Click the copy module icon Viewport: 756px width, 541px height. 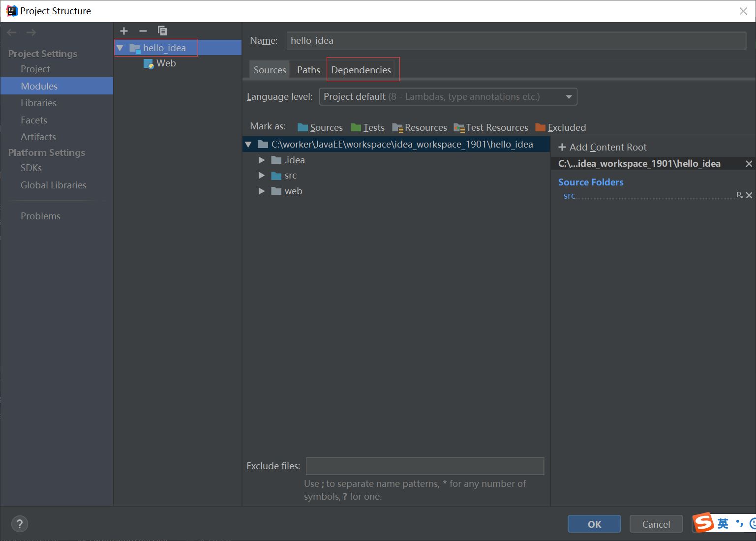(x=162, y=31)
